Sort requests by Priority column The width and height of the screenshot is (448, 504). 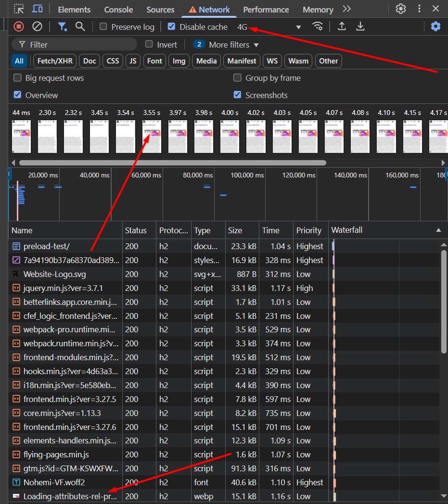click(310, 230)
